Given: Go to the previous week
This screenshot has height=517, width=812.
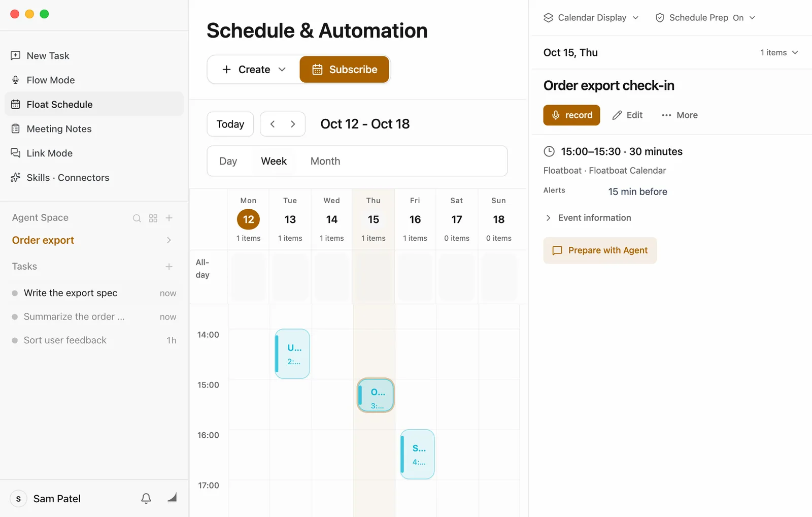Looking at the screenshot, I should click(x=273, y=124).
